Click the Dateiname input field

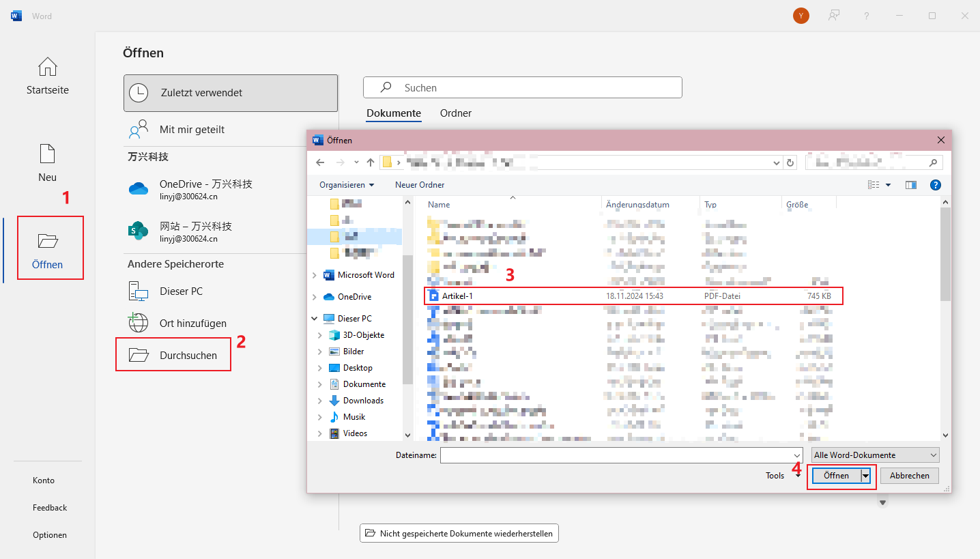point(616,455)
